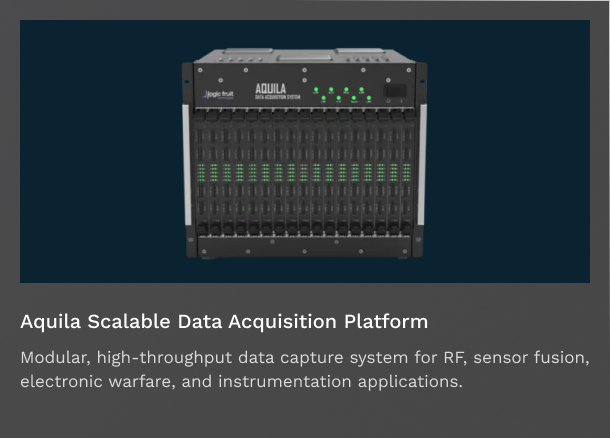This screenshot has width=610, height=438.
Task: Click the Logic Fruit logo on chassis
Action: click(217, 94)
